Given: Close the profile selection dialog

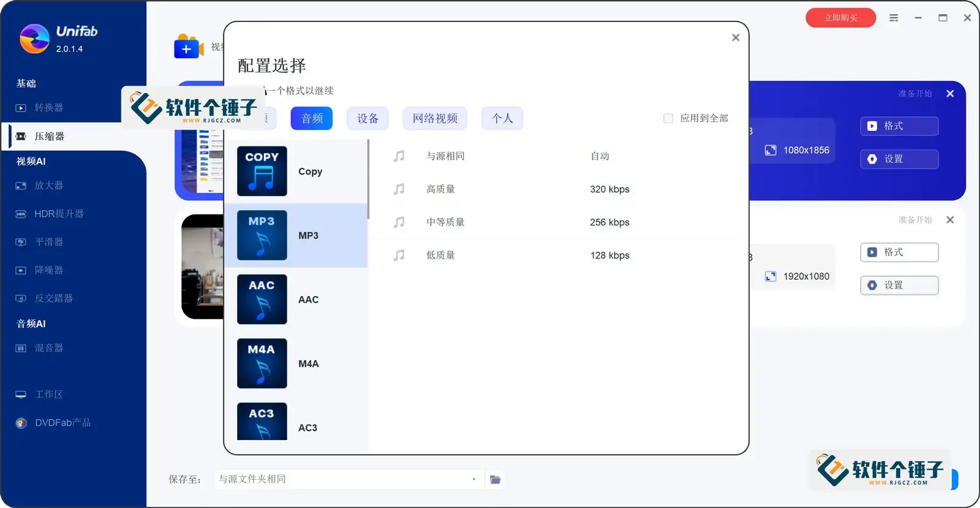Looking at the screenshot, I should (736, 37).
